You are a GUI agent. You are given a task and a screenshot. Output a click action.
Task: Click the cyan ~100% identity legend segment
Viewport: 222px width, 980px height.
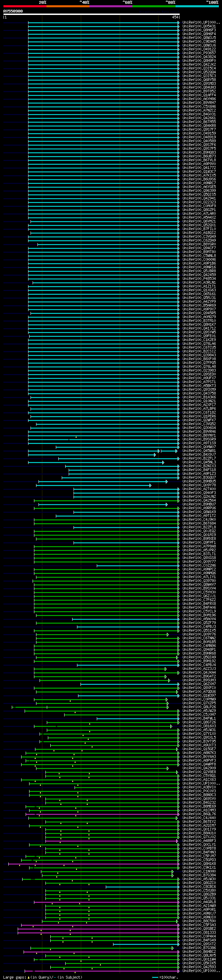coord(197,6)
